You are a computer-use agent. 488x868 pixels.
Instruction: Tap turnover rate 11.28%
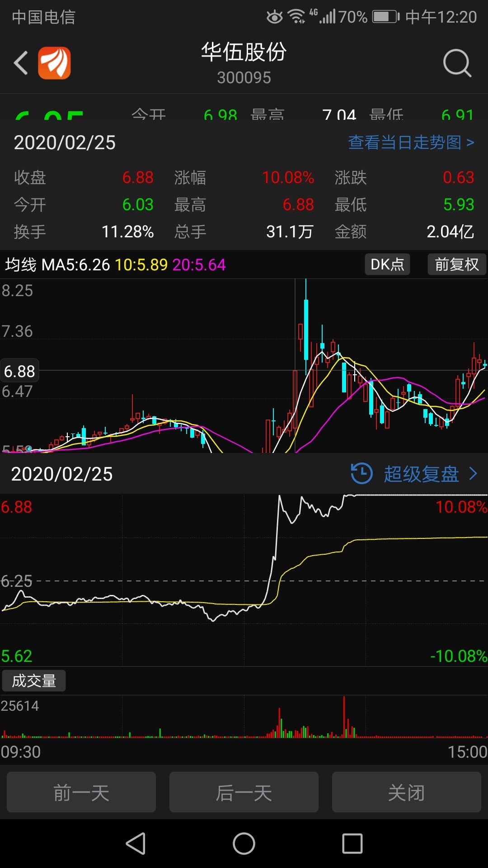point(128,232)
